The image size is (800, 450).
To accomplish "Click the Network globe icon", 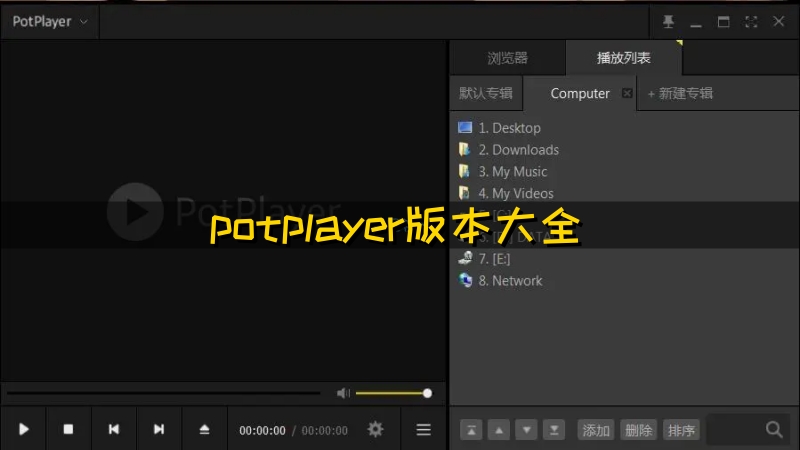I will click(465, 280).
